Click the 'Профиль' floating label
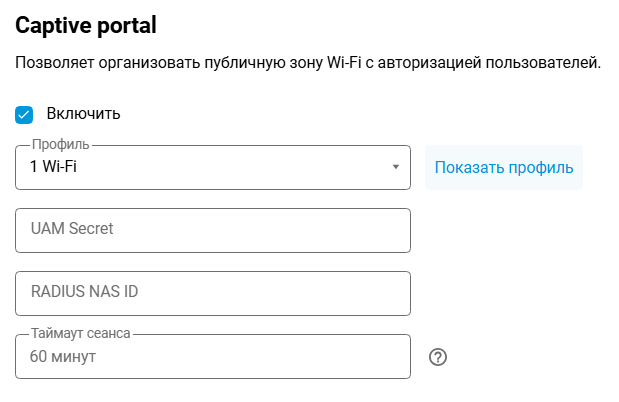Image resolution: width=619 pixels, height=402 pixels. (60, 145)
